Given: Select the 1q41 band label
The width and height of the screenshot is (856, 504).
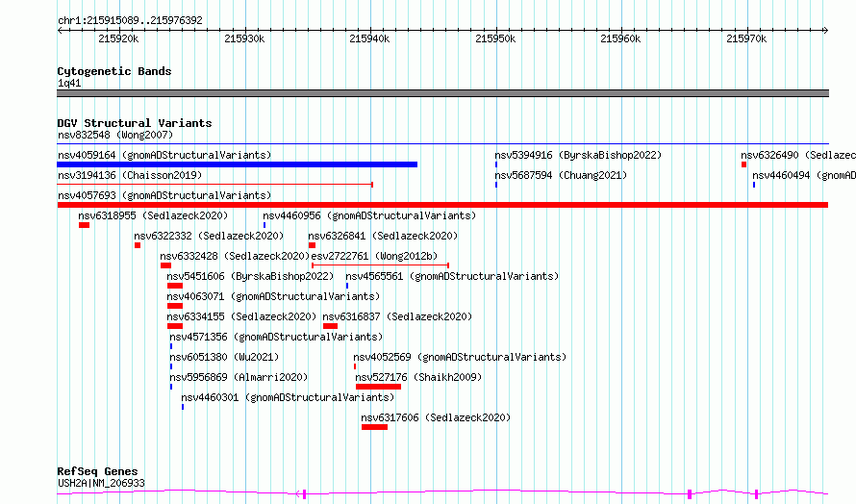Looking at the screenshot, I should coord(69,84).
